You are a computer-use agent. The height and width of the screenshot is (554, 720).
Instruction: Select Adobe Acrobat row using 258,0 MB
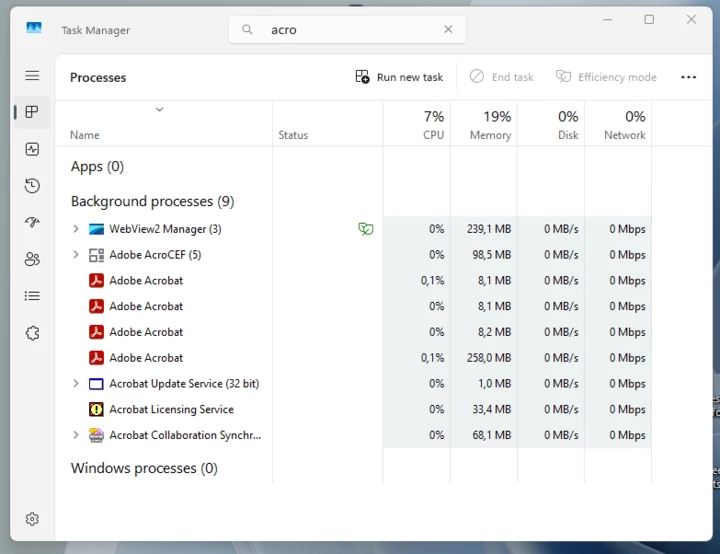[x=354, y=357]
